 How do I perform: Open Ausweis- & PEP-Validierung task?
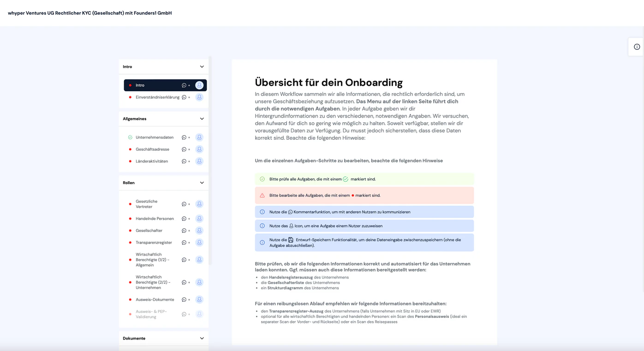151,314
